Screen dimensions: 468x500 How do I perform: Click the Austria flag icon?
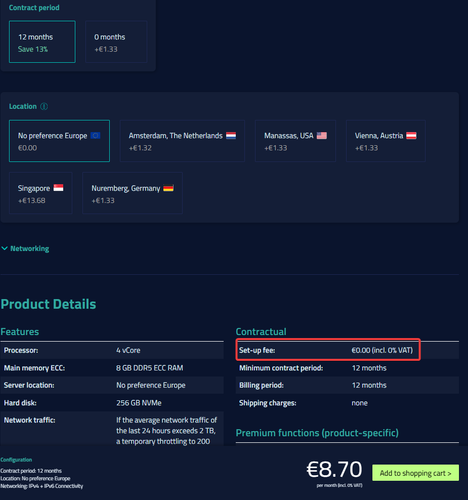[x=411, y=135]
